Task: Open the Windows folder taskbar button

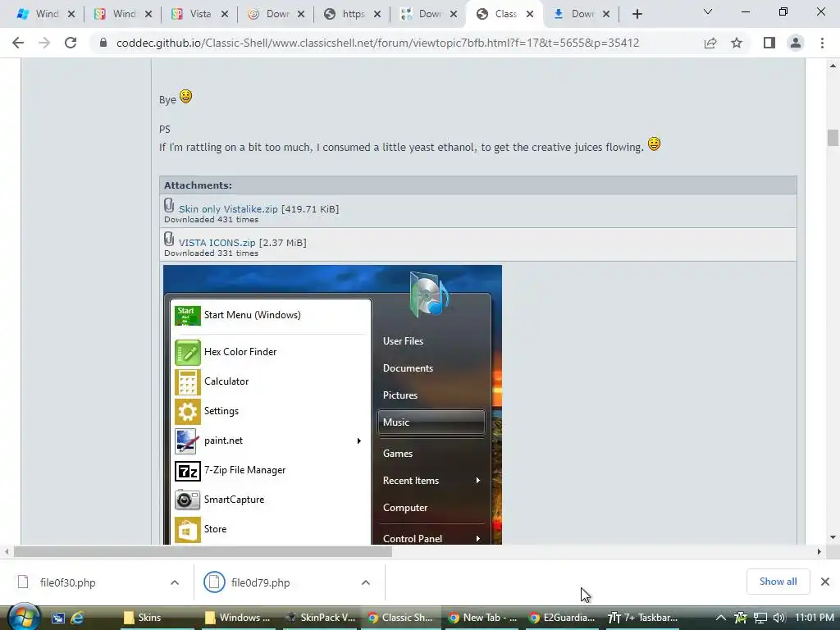Action: point(239,618)
